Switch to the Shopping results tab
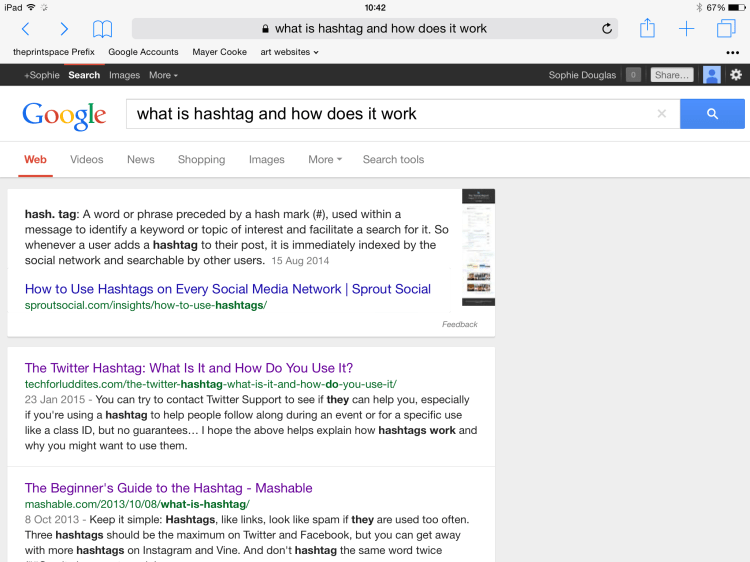The width and height of the screenshot is (750, 562). point(201,159)
